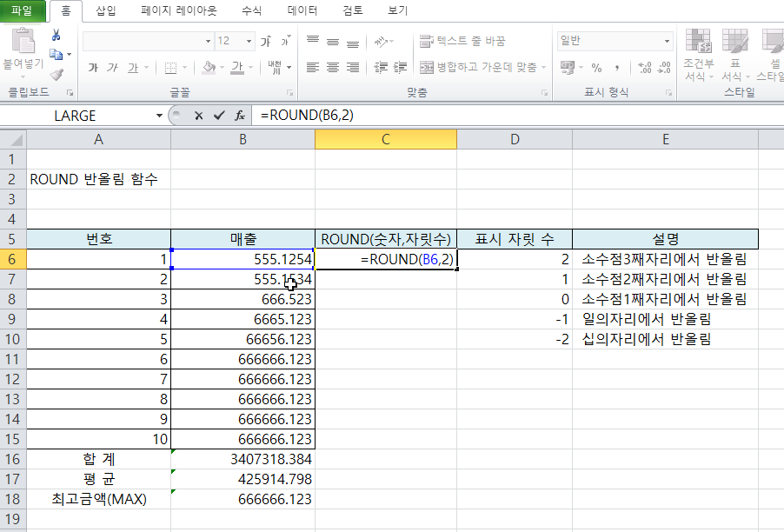Click in the formula bar text =ROUND(B6,2)
The width and height of the screenshot is (784, 532).
pyautogui.click(x=307, y=116)
